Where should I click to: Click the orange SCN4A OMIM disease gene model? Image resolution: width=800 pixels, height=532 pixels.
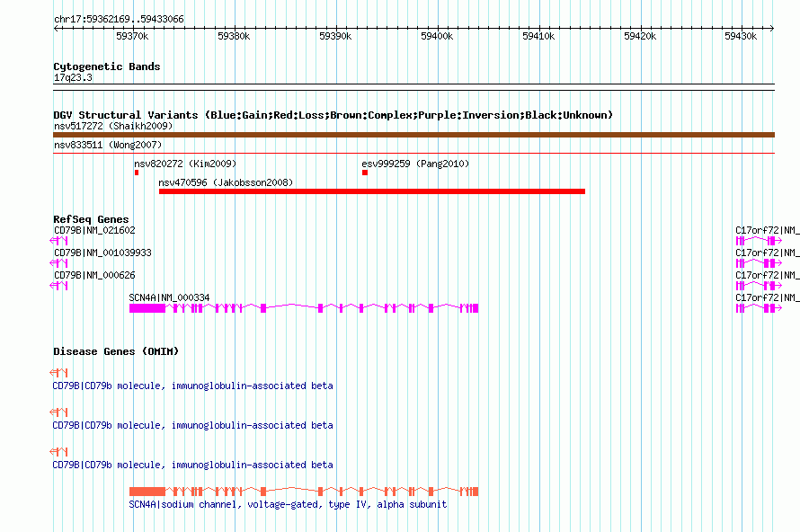pyautogui.click(x=304, y=492)
